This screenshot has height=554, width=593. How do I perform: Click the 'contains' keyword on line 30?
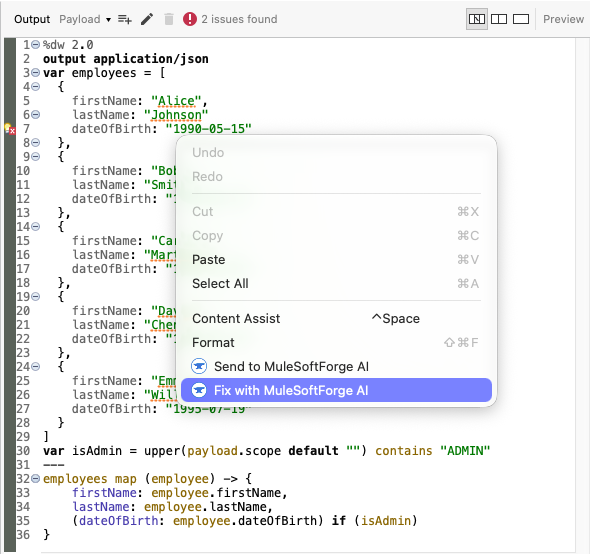pyautogui.click(x=404, y=451)
